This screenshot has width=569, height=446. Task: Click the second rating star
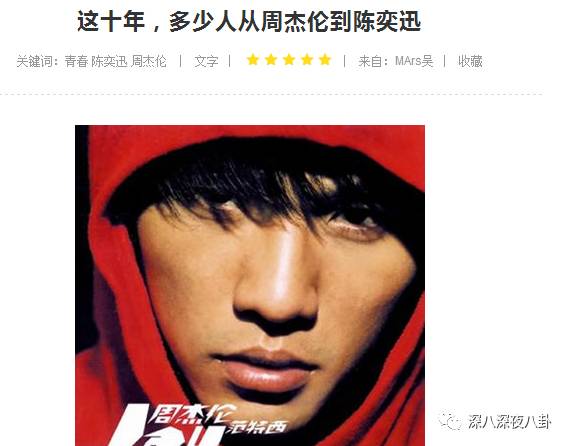[271, 60]
